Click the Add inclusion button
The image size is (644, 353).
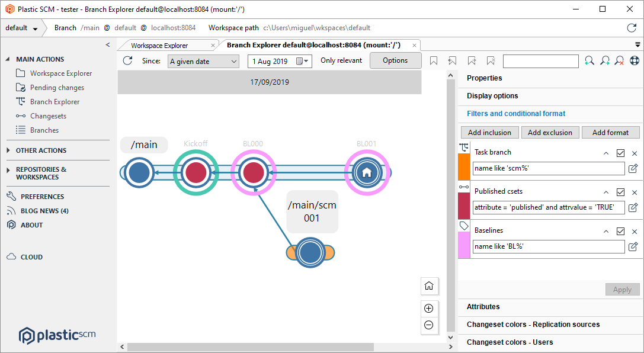pyautogui.click(x=490, y=133)
